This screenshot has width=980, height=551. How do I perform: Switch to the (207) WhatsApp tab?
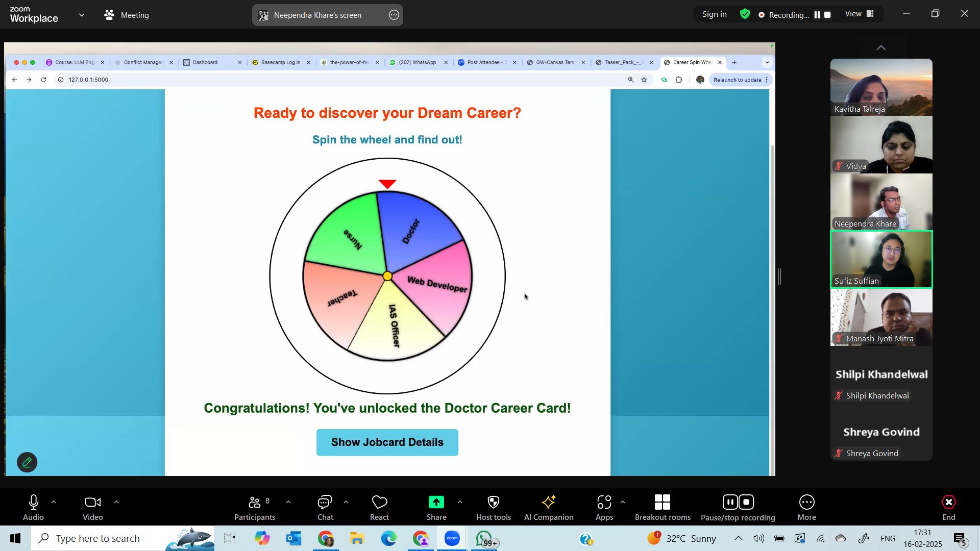(418, 62)
